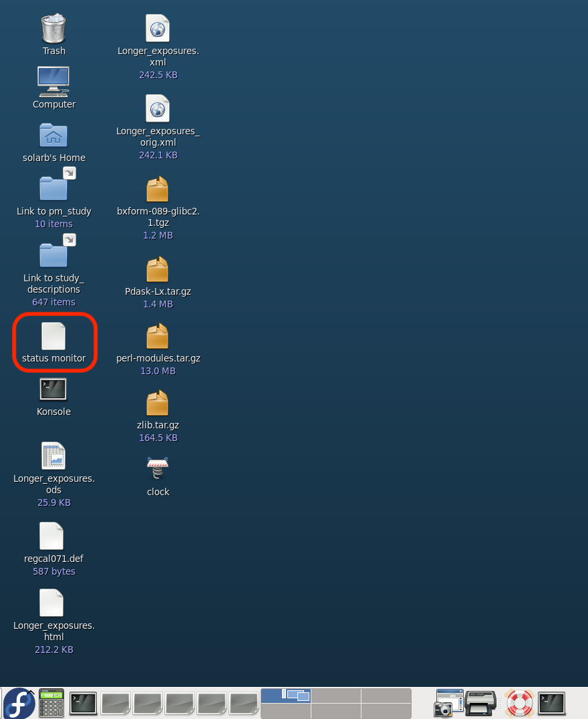The width and height of the screenshot is (588, 719).
Task: Select the perl-modules.tar.gz archive icon
Action: [x=157, y=337]
